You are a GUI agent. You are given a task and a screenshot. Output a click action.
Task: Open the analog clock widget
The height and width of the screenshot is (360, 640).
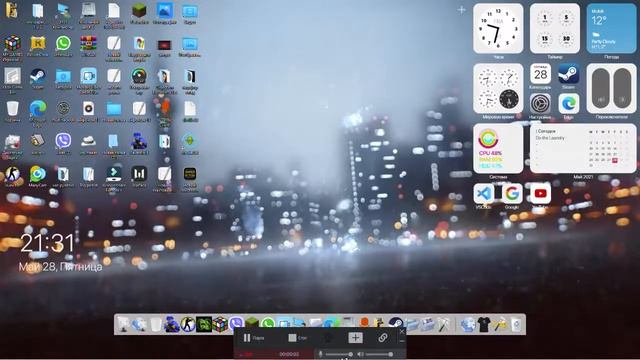coord(498,29)
